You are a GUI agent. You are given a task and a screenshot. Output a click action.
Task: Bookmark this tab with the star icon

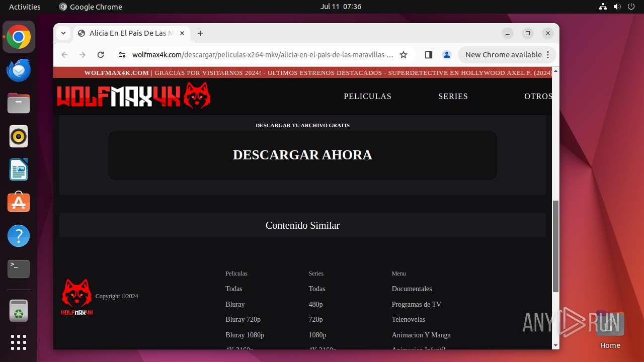tap(404, 55)
